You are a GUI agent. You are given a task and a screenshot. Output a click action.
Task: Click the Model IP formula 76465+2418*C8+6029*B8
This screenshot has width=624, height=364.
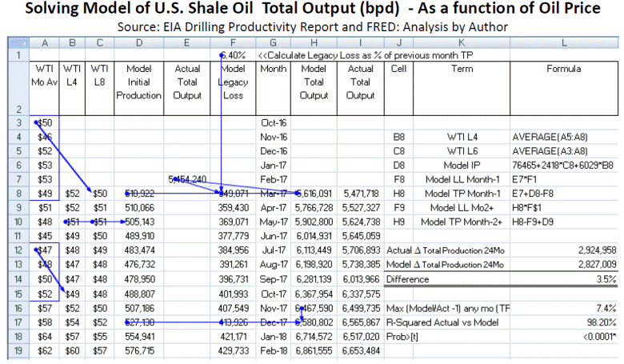[563, 163]
